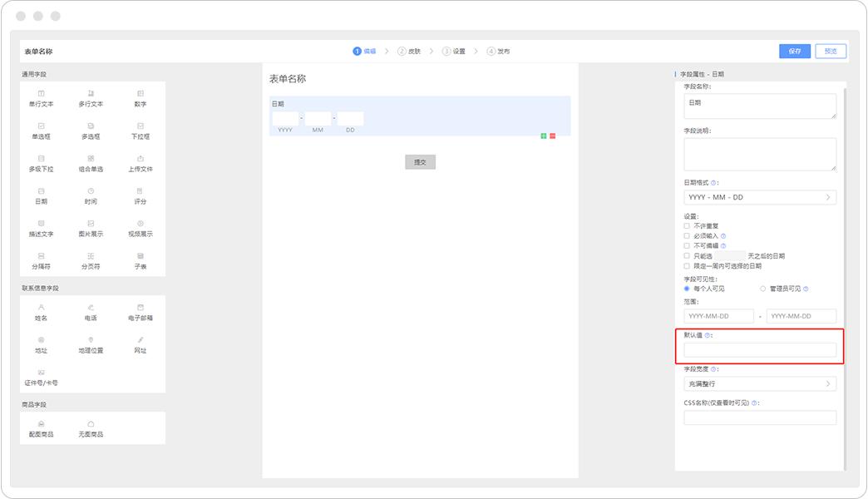This screenshot has width=868, height=499.
Task: Select the 单行文本 field icon
Action: coord(42,97)
